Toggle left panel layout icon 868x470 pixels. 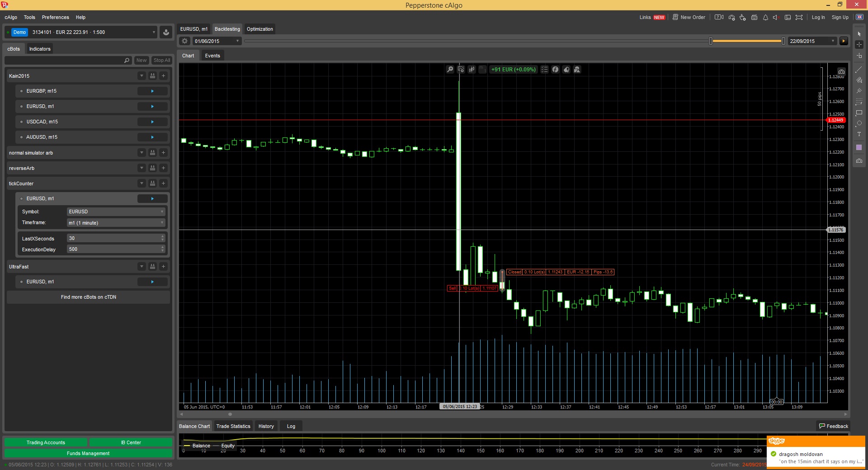point(788,17)
